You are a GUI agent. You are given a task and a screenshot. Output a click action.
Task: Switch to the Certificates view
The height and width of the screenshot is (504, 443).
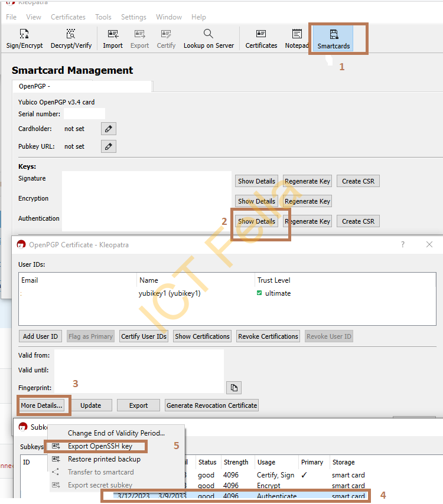point(261,38)
